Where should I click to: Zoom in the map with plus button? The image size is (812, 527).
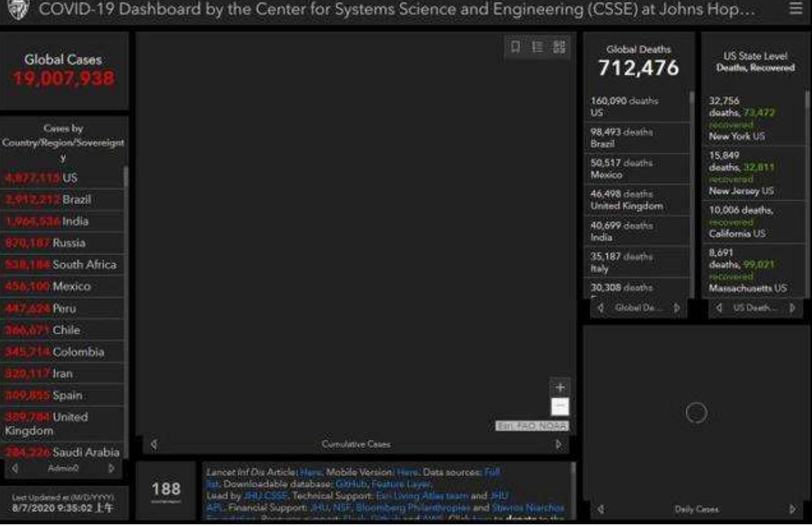[559, 387]
